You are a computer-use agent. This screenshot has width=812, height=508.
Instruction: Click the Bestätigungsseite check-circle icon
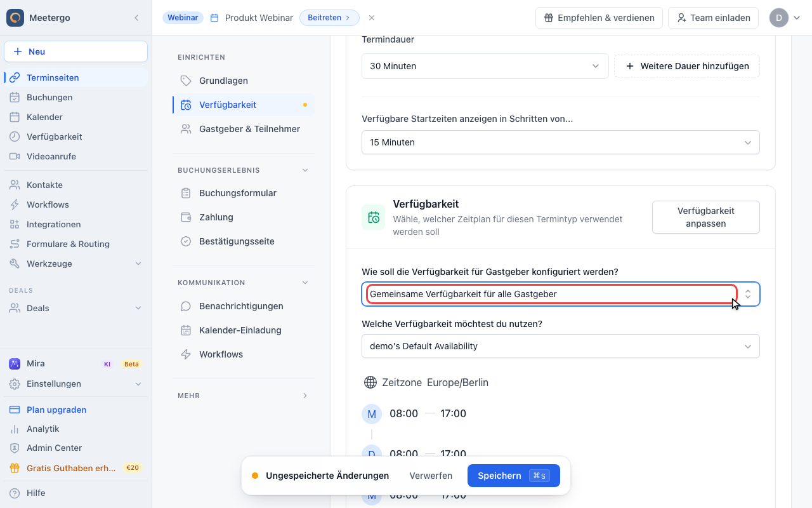[x=186, y=241]
